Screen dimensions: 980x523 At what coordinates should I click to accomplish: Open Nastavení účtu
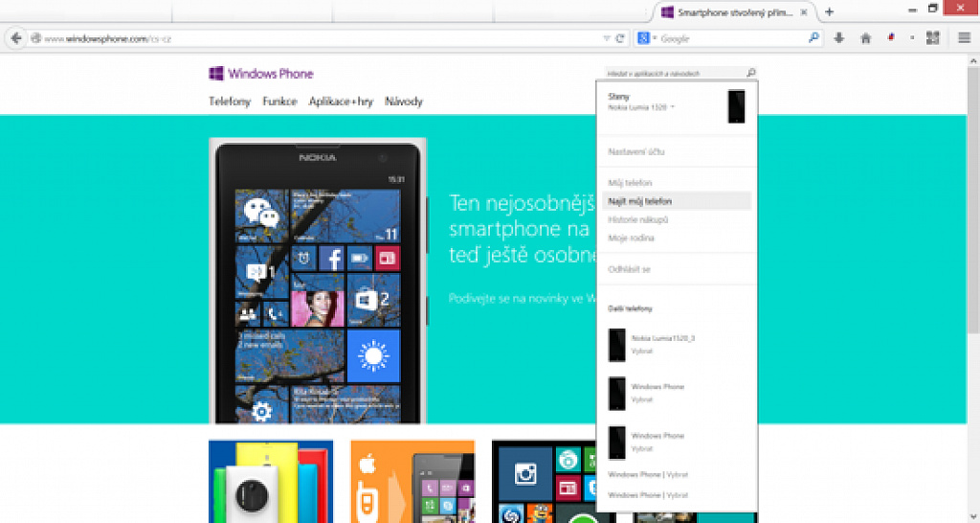click(x=636, y=152)
